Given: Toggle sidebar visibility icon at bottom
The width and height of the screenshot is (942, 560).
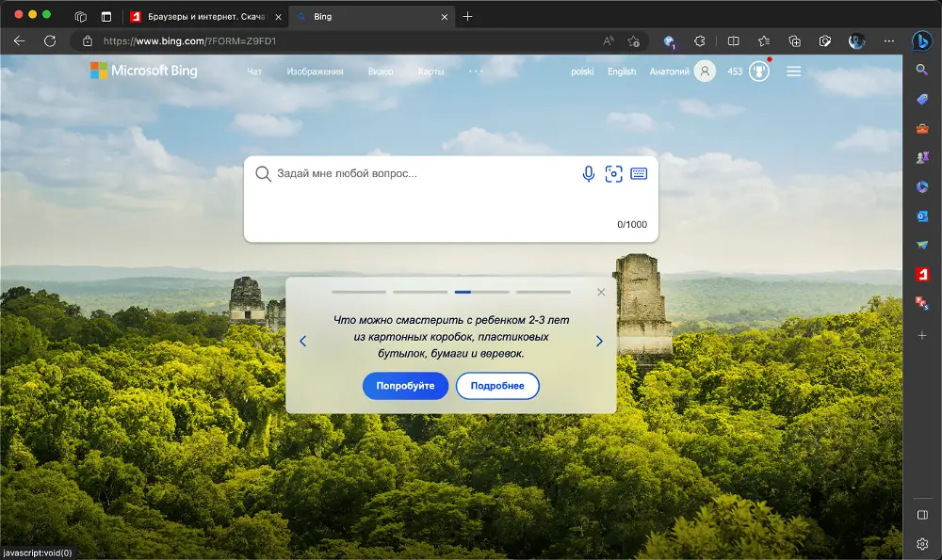Looking at the screenshot, I should point(922,515).
